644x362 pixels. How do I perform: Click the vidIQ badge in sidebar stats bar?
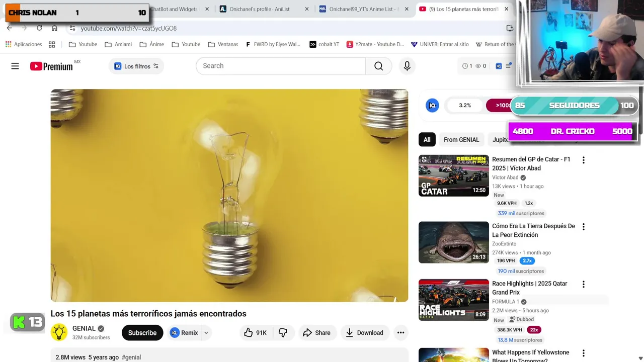(x=432, y=105)
